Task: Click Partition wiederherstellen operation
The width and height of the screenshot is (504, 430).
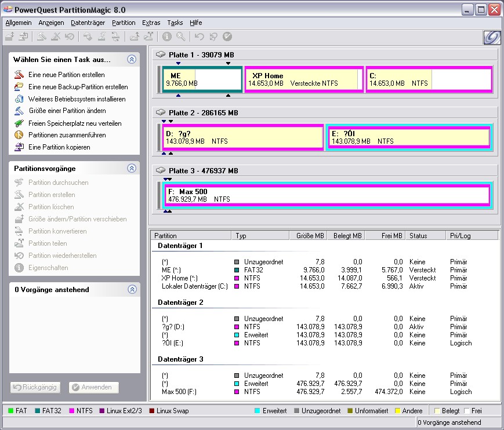Action: click(63, 256)
